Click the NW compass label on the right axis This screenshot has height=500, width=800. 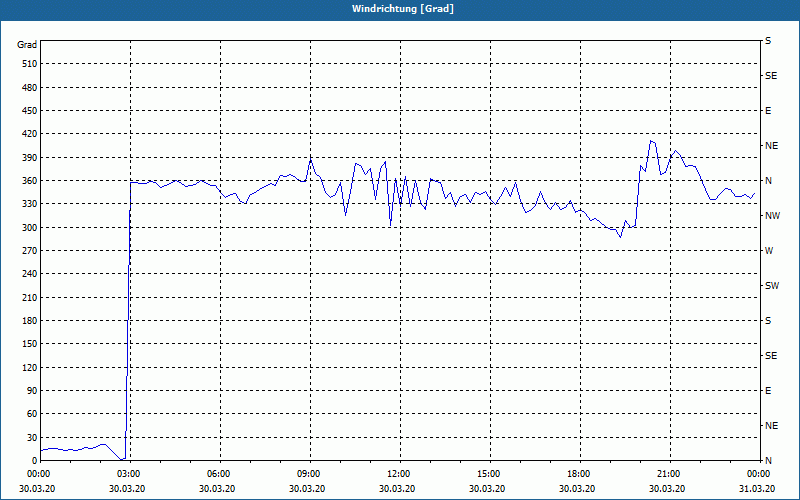772,216
